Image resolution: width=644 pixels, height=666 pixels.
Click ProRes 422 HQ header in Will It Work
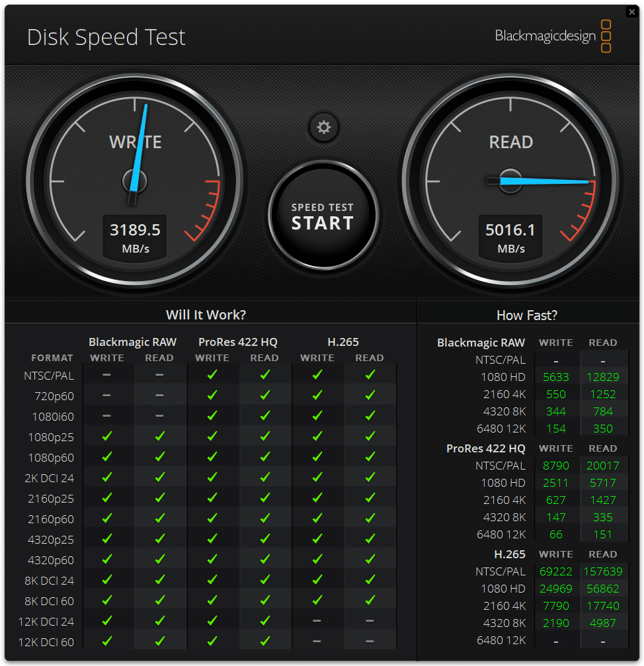(238, 342)
